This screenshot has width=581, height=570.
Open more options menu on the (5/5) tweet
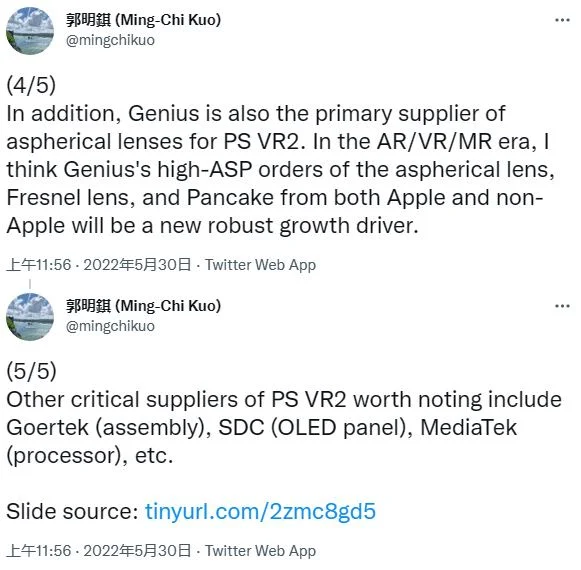(562, 306)
